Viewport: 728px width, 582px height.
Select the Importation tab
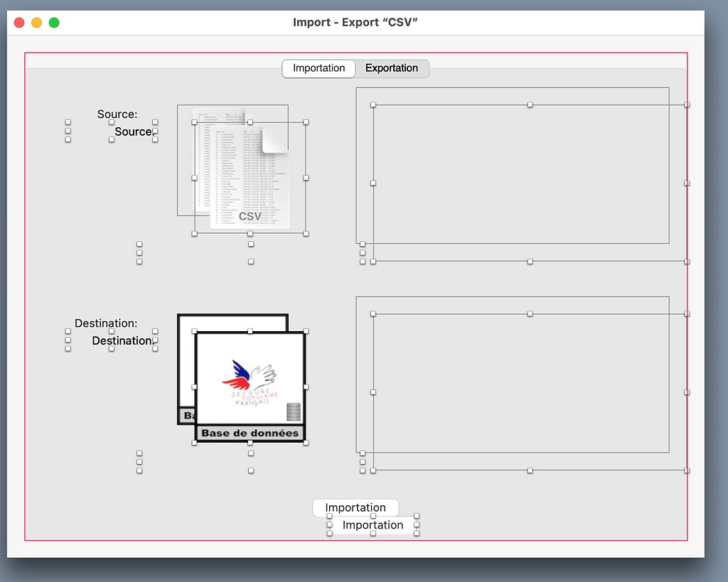coord(318,68)
